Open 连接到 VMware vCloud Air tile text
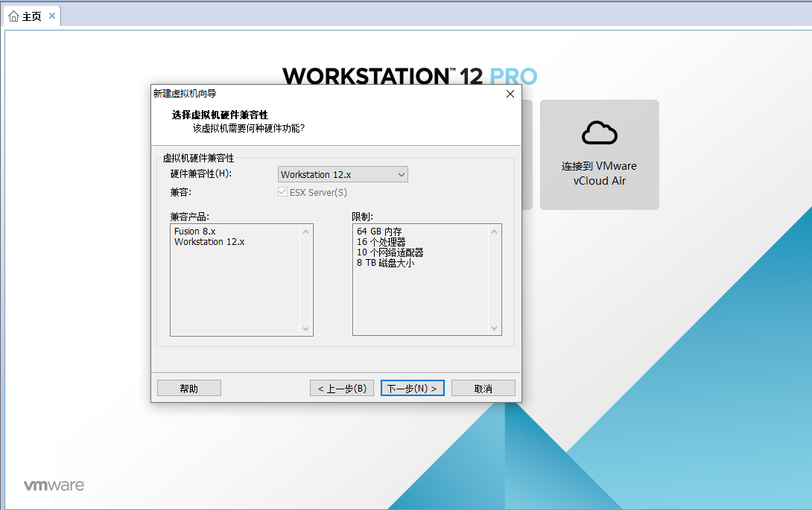 [x=599, y=173]
